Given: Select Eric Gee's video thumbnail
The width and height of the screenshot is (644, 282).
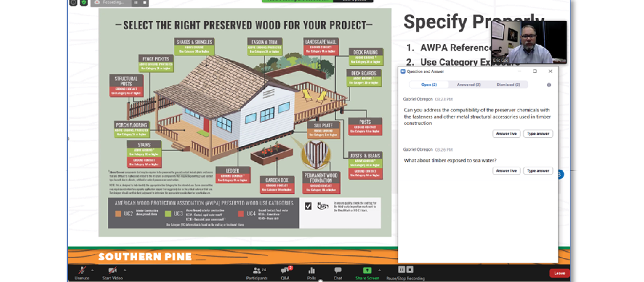Looking at the screenshot, I should click(x=529, y=42).
